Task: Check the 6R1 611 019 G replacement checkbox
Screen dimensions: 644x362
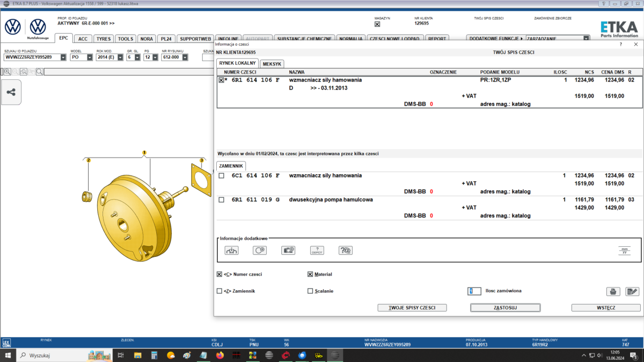Action: pyautogui.click(x=222, y=200)
